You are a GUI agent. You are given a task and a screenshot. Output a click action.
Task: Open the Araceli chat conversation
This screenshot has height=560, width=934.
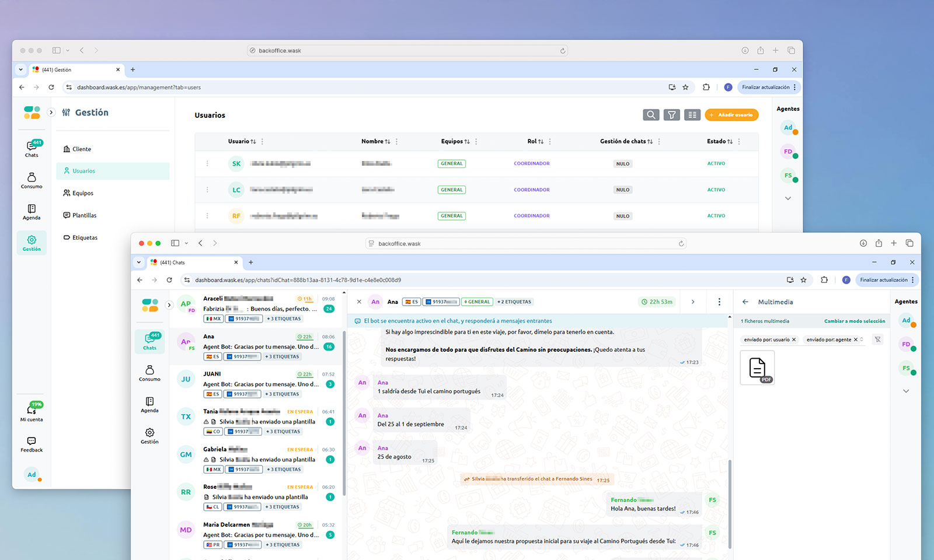257,309
